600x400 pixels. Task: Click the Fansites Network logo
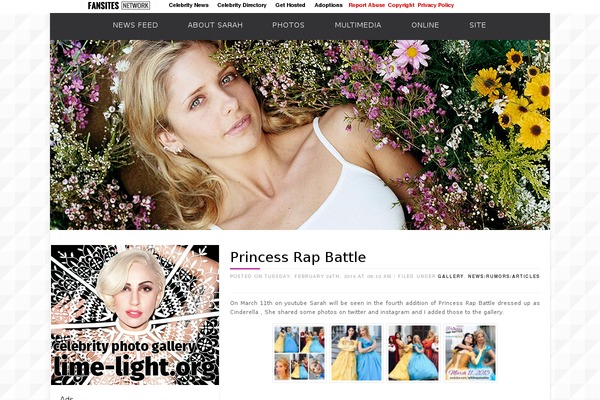tap(119, 5)
